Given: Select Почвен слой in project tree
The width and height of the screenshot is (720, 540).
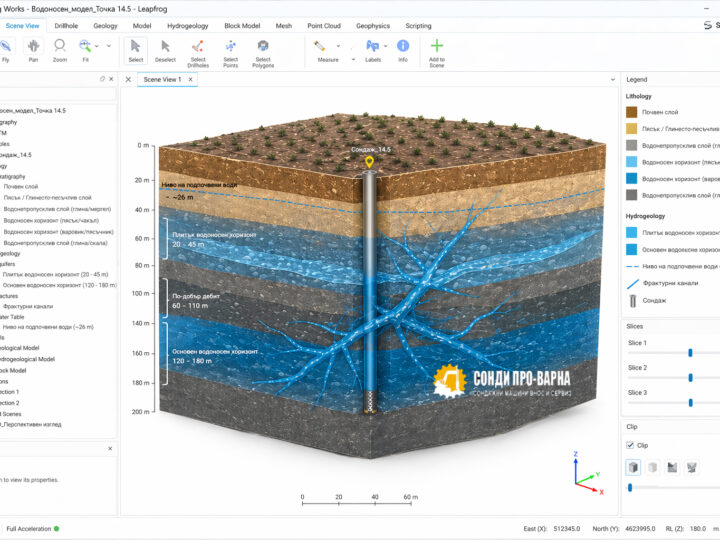Looking at the screenshot, I should pos(21,186).
